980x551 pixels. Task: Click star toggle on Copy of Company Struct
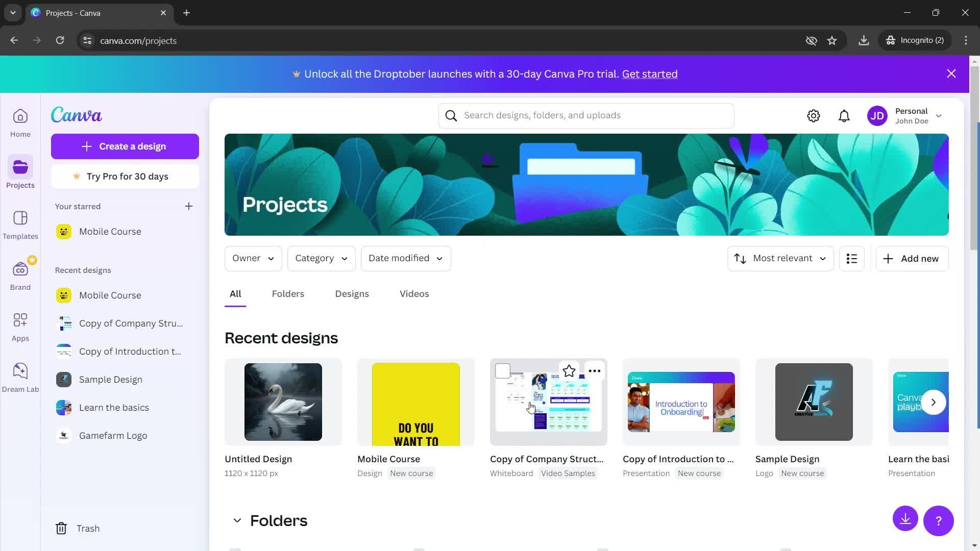coord(568,371)
